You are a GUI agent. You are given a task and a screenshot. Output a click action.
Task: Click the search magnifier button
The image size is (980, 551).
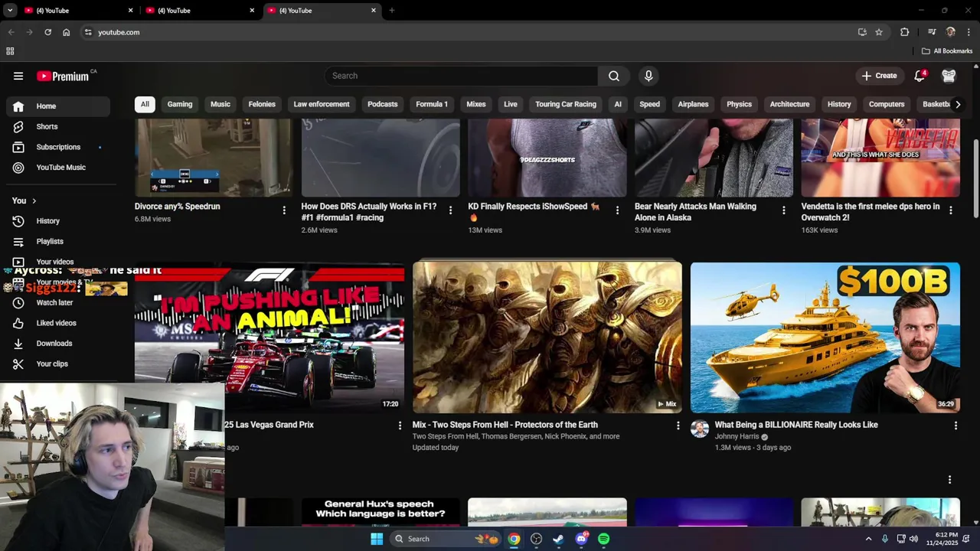(x=614, y=76)
